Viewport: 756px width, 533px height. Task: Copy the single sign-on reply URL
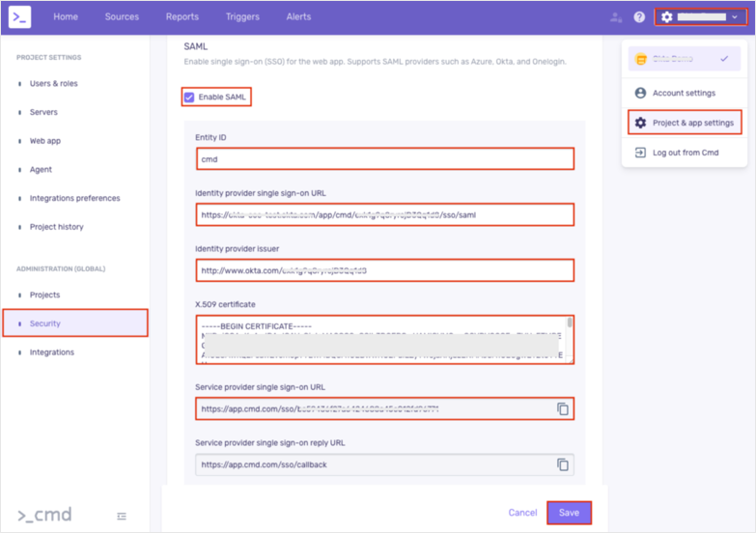(x=562, y=465)
